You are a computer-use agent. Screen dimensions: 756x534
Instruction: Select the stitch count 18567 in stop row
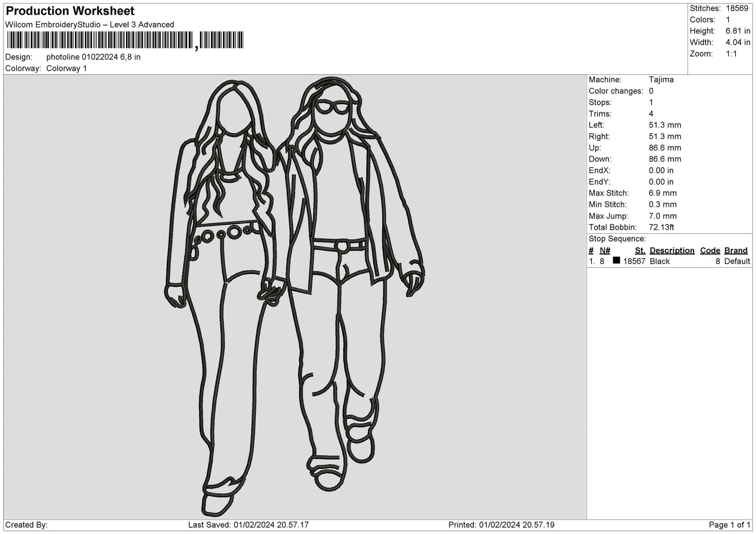click(x=635, y=262)
